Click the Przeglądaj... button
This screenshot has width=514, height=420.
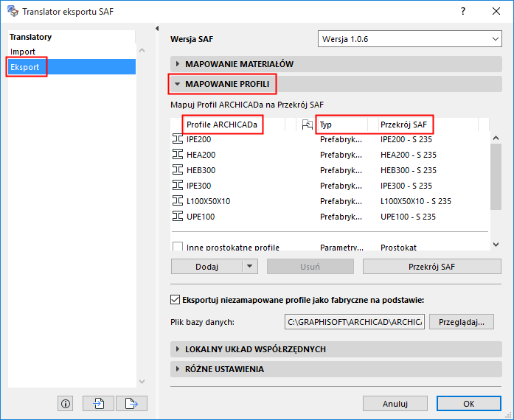pos(461,322)
